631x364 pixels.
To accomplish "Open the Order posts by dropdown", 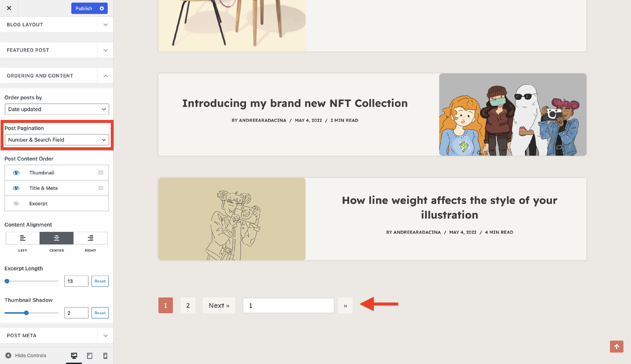I will click(57, 109).
